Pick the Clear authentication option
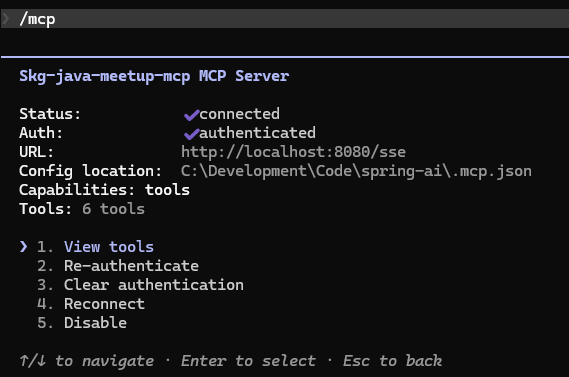Viewport: 569px width, 377px height. [x=153, y=285]
